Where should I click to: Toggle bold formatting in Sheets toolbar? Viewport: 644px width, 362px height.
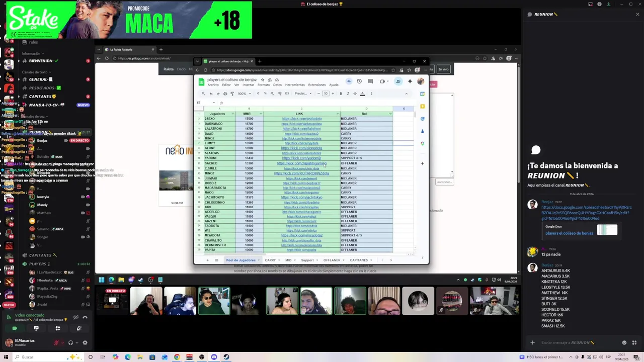click(341, 94)
